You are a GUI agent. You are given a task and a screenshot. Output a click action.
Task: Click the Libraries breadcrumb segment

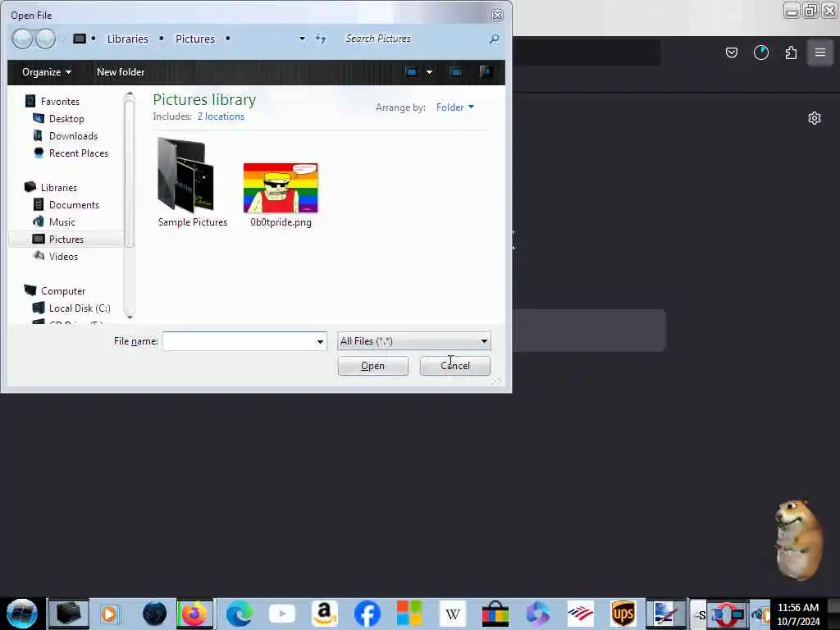(x=127, y=39)
